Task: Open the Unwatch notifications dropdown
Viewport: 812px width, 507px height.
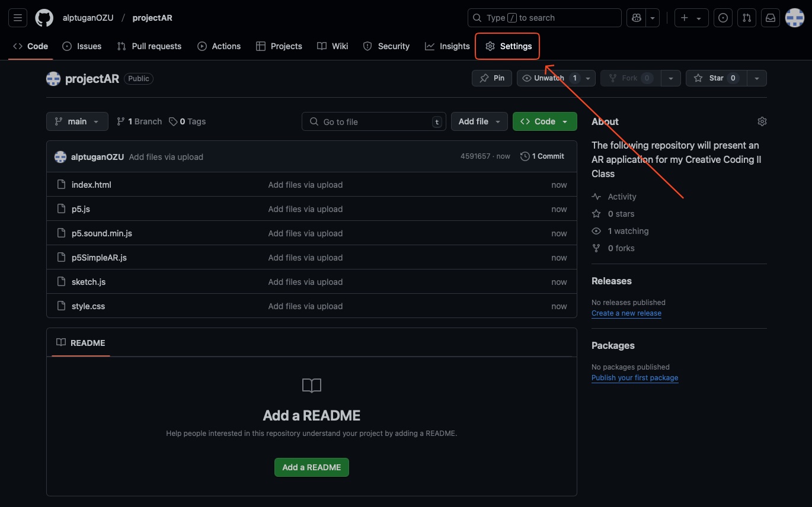Action: (x=588, y=78)
